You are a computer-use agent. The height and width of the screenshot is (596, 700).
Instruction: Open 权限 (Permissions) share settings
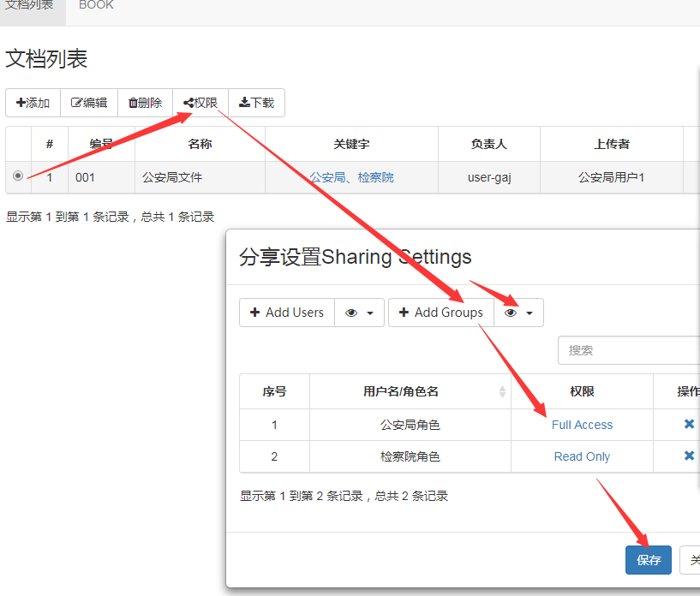[200, 103]
